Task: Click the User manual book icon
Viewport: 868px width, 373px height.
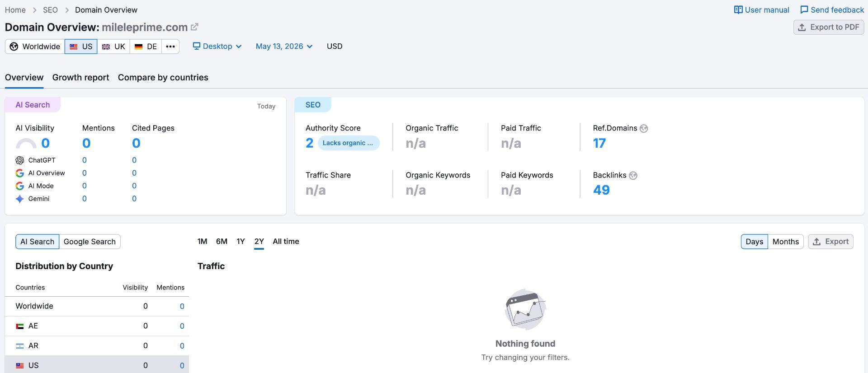Action: 738,10
